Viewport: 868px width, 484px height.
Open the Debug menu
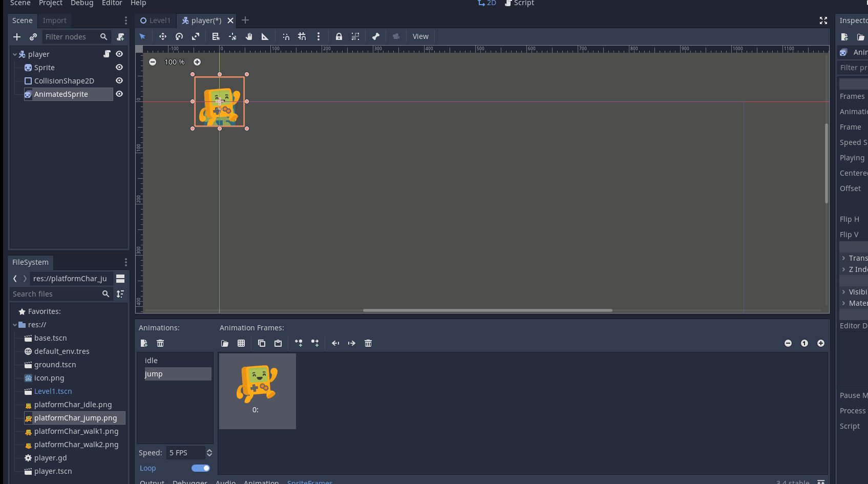[x=82, y=3]
